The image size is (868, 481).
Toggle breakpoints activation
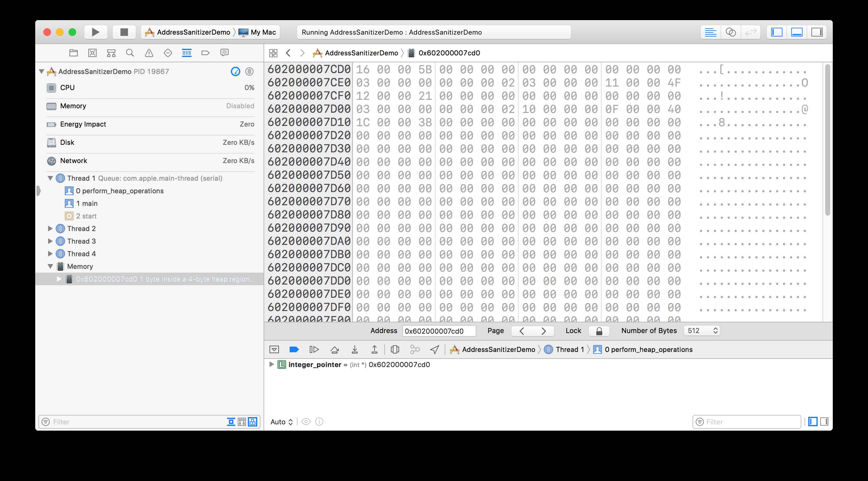pyautogui.click(x=294, y=349)
